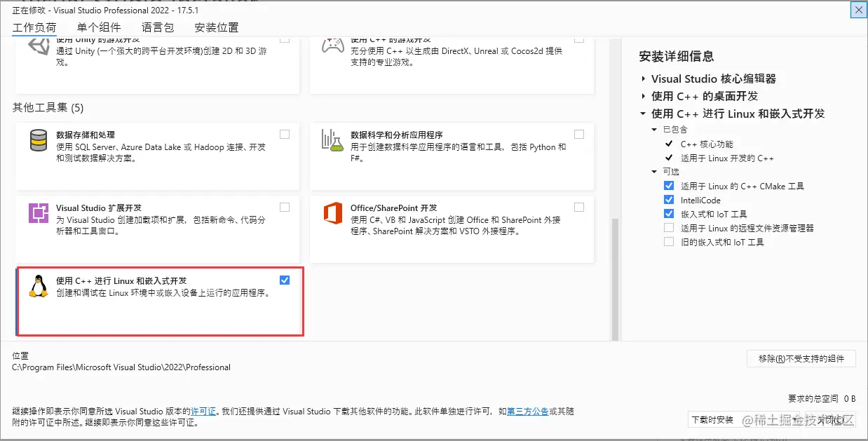The image size is (868, 441).
Task: Click the Office/SharePoint 开发 logo icon
Action: 332,213
